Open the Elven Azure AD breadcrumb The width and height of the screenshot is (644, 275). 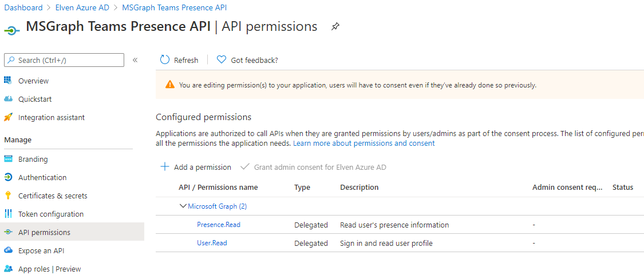pyautogui.click(x=81, y=7)
